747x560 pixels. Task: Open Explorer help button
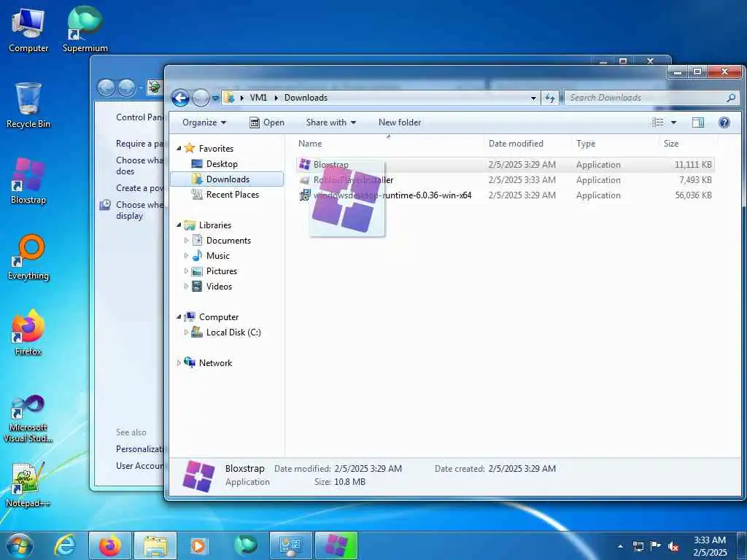[724, 122]
